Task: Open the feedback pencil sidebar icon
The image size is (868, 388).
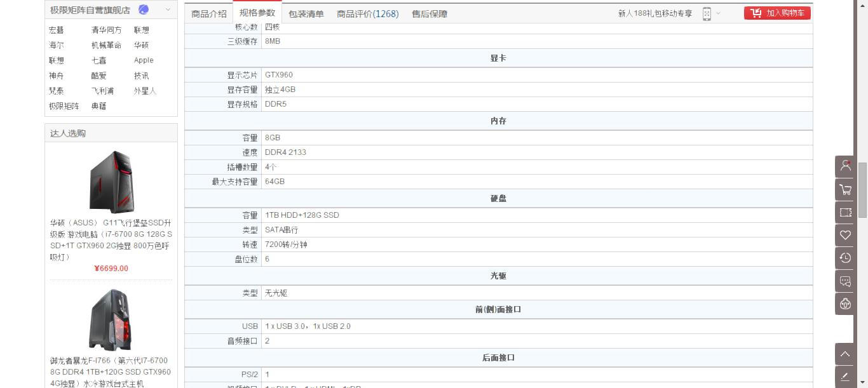Action: point(846,377)
